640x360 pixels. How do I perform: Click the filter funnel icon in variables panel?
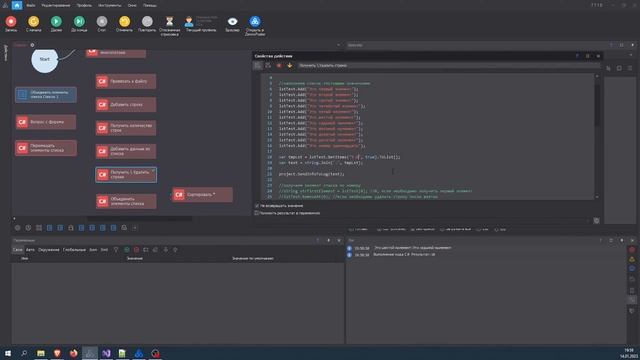(x=116, y=249)
